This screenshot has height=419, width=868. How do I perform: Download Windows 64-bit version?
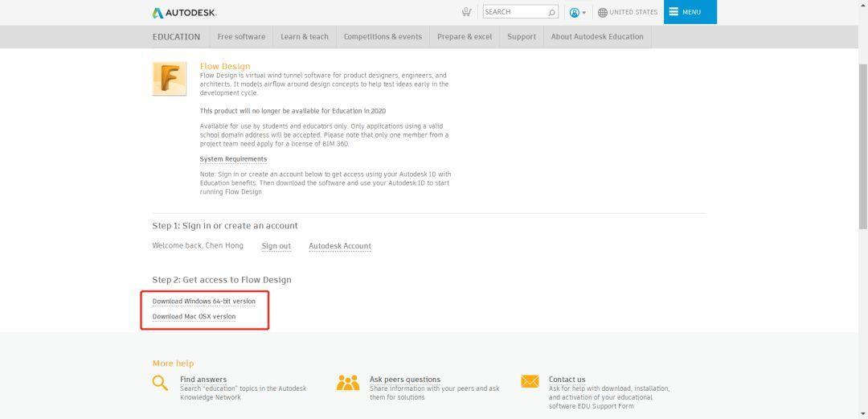tap(203, 302)
